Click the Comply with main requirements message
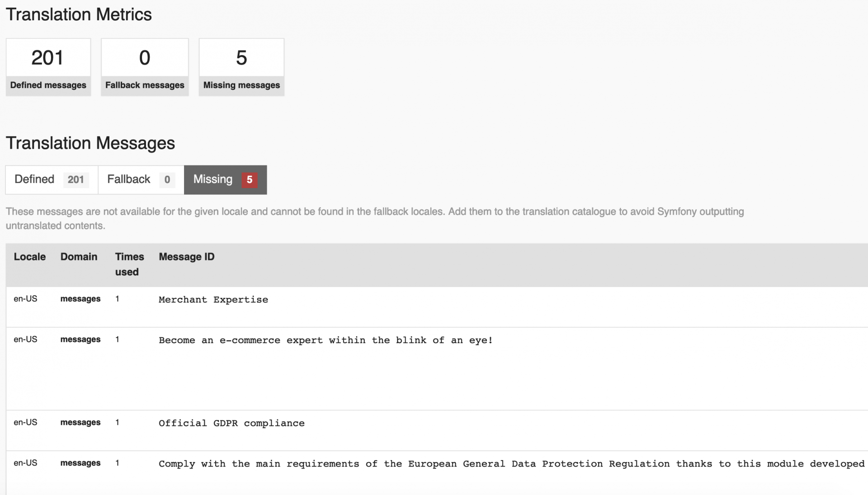This screenshot has width=868, height=495. tap(511, 464)
